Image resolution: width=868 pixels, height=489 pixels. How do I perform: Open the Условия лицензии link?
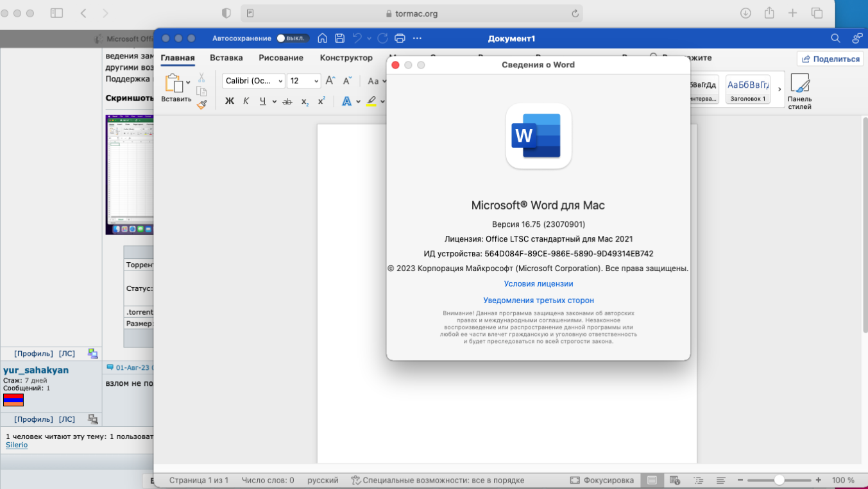pos(538,283)
